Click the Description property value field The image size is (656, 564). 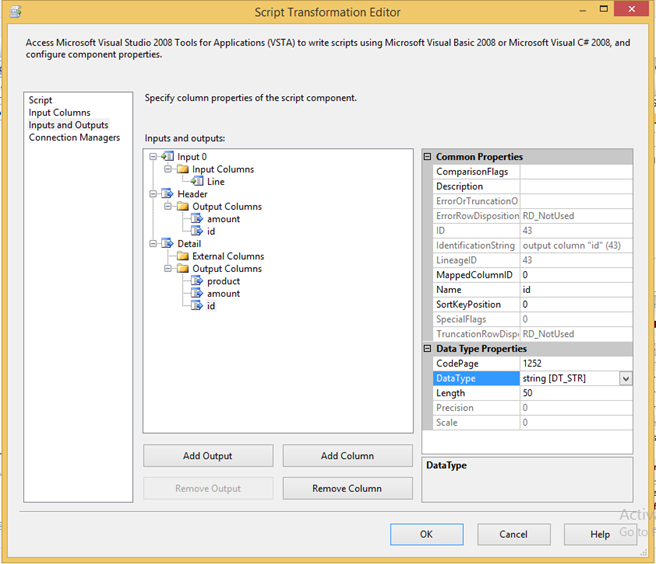576,186
